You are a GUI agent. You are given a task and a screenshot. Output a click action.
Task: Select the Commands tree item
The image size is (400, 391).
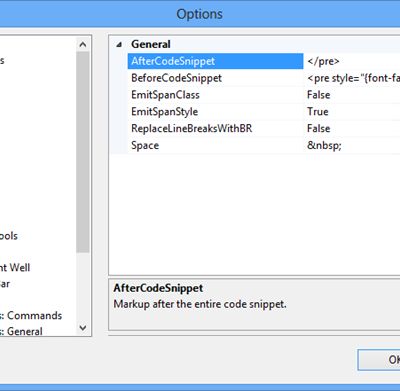pos(31,315)
